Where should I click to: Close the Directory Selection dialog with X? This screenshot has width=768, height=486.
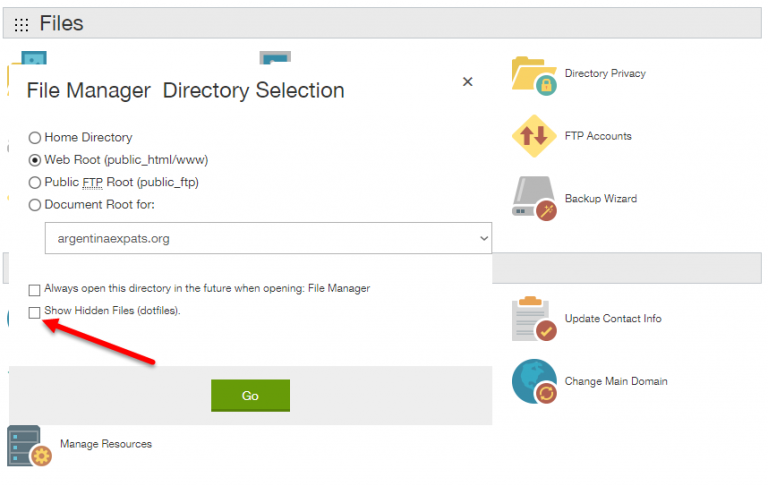[467, 82]
